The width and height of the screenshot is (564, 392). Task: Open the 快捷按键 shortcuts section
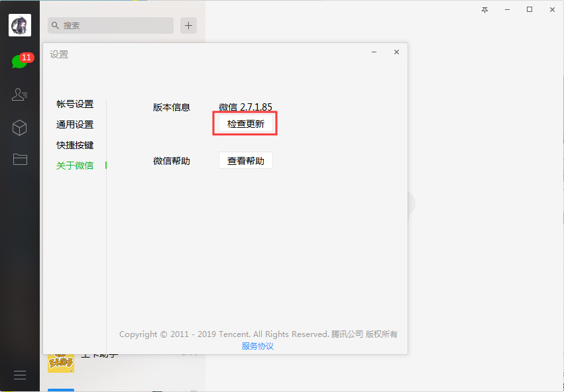pyautogui.click(x=75, y=145)
